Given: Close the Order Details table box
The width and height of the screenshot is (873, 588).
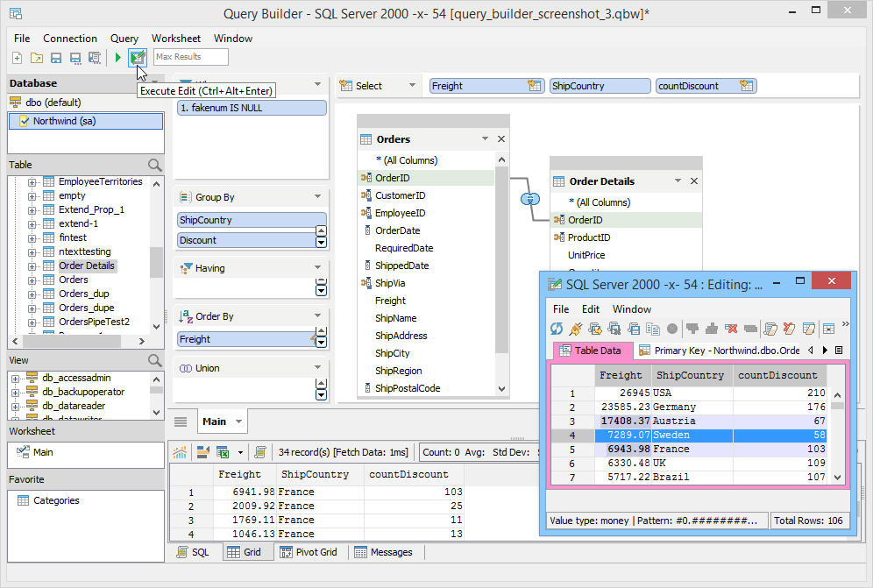Looking at the screenshot, I should click(693, 181).
